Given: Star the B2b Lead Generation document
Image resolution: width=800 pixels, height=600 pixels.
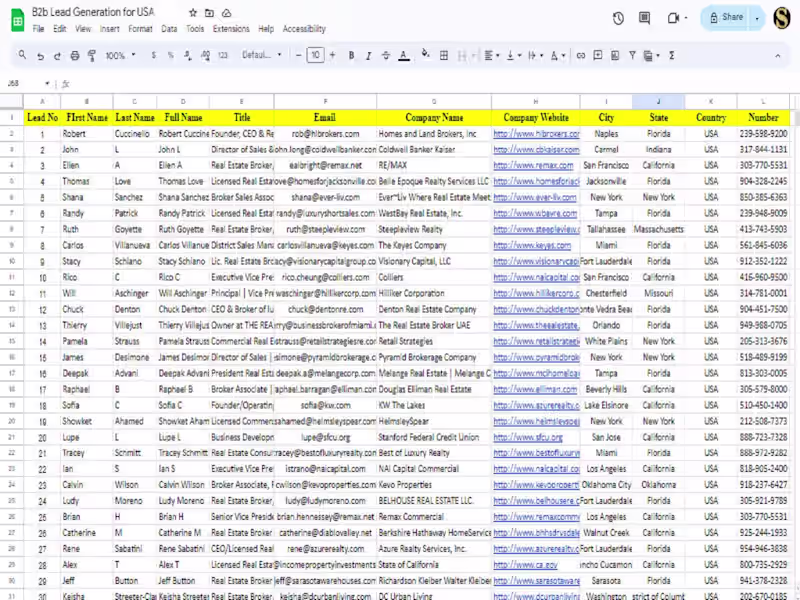Looking at the screenshot, I should click(x=193, y=13).
